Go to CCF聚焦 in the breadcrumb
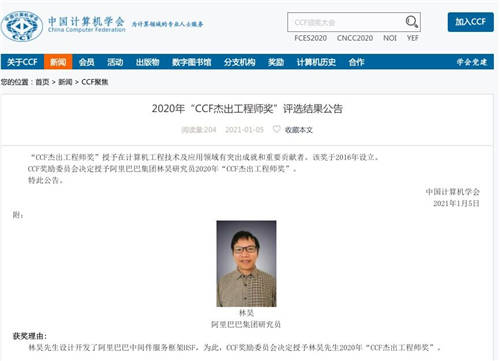The height and width of the screenshot is (361, 500). coord(95,82)
